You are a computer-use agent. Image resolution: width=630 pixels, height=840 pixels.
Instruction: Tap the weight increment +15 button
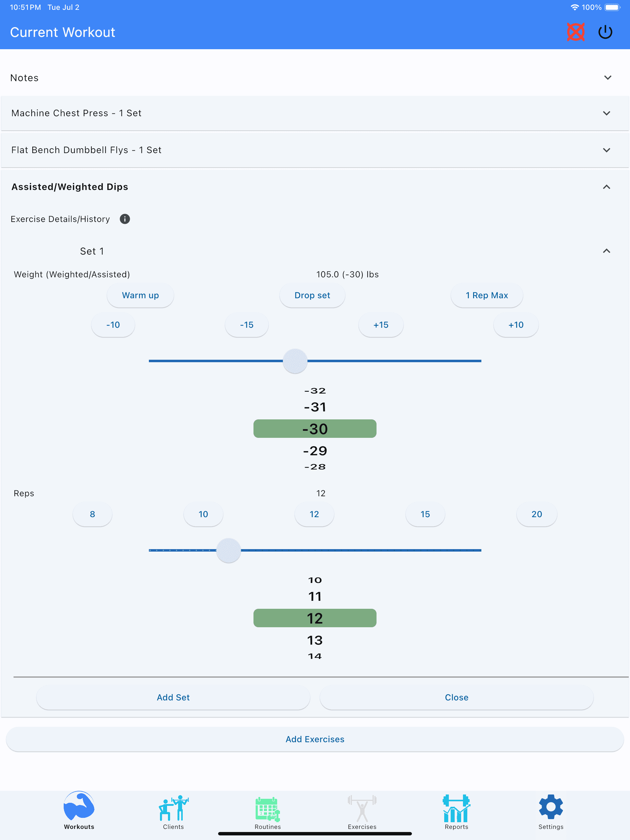(381, 325)
